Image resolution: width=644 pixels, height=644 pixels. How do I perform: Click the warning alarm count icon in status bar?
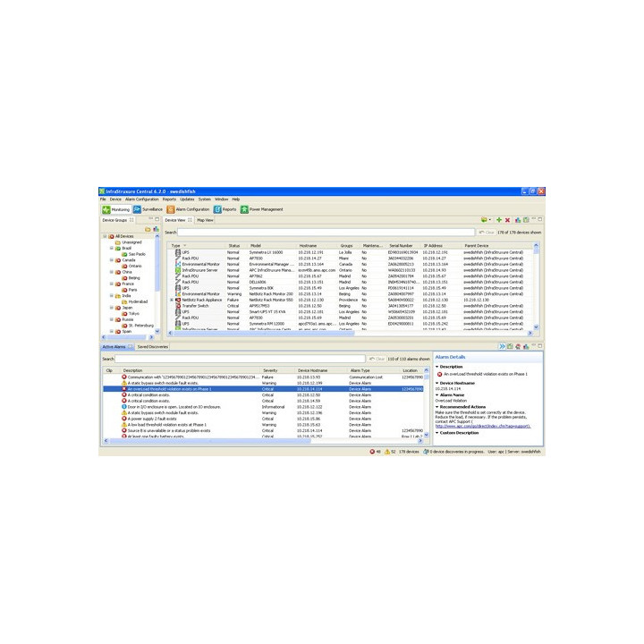click(x=387, y=452)
